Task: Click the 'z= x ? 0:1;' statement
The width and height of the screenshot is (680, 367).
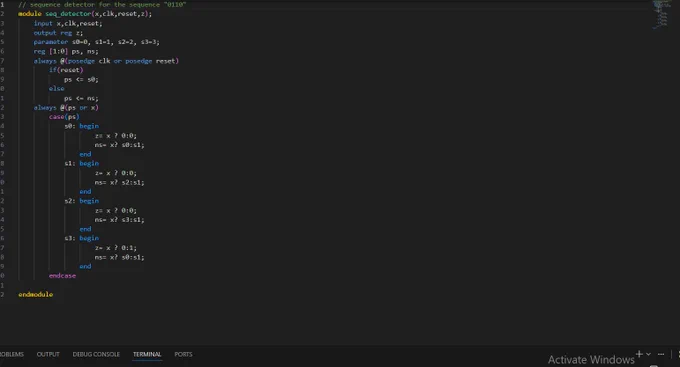Action: click(116, 248)
